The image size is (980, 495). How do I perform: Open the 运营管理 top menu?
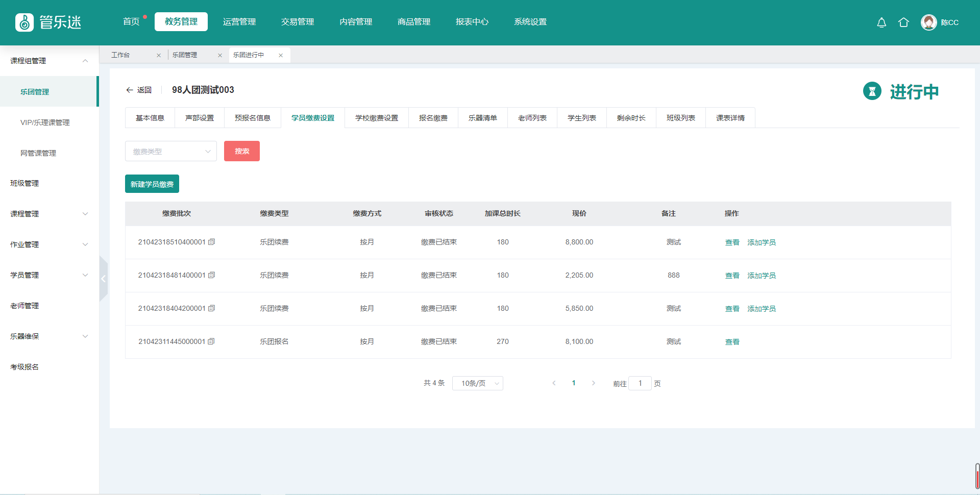239,22
